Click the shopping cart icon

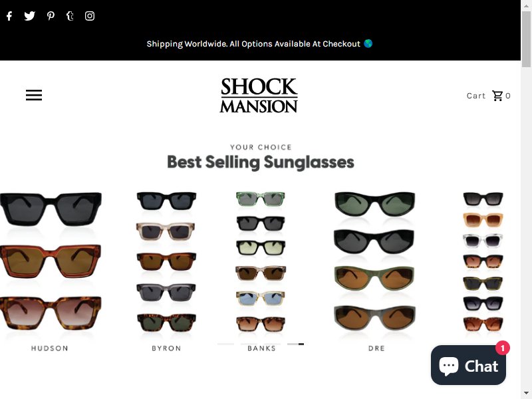[x=497, y=96]
